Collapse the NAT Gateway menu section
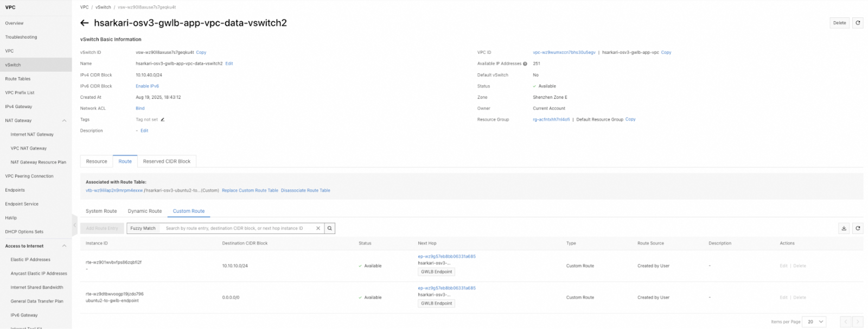 point(64,121)
